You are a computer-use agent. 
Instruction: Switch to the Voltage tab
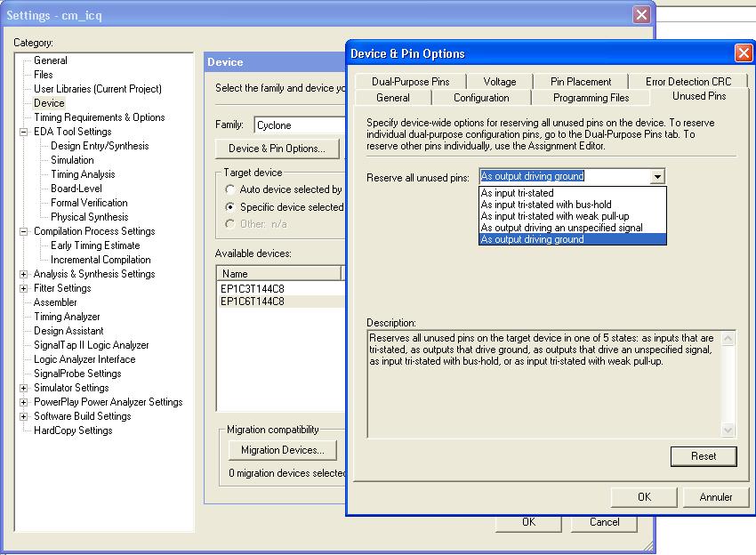pos(500,82)
